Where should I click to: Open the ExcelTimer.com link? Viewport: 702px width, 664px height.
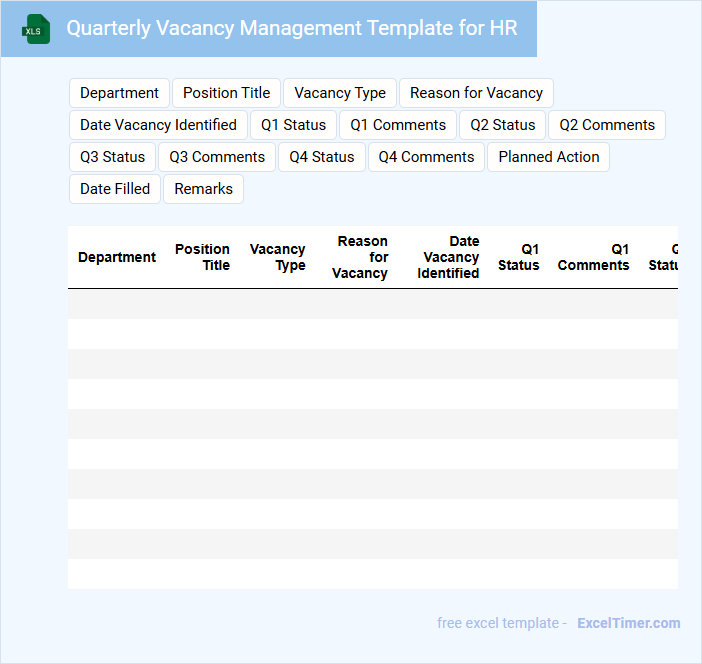pyautogui.click(x=628, y=623)
